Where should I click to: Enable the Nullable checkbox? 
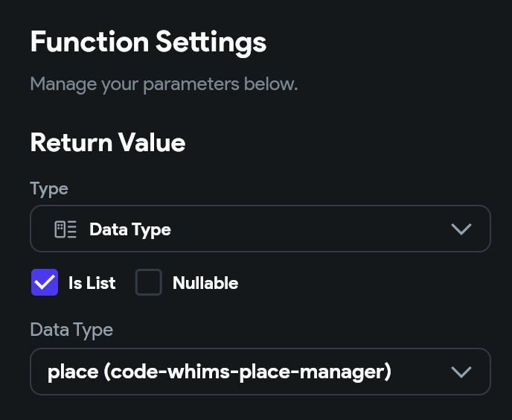pos(149,283)
